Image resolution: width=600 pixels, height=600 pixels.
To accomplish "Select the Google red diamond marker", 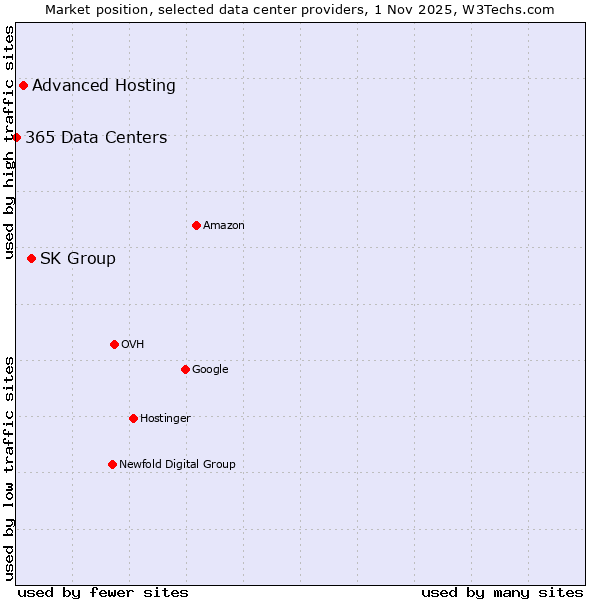I will [185, 369].
